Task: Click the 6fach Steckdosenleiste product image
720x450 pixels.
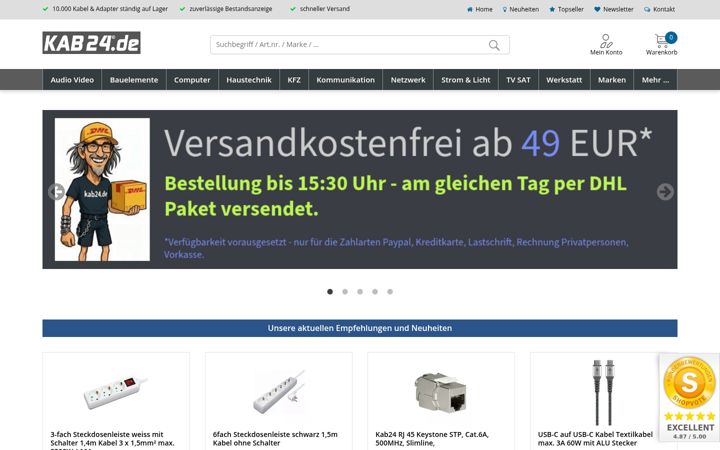Action: [279, 392]
